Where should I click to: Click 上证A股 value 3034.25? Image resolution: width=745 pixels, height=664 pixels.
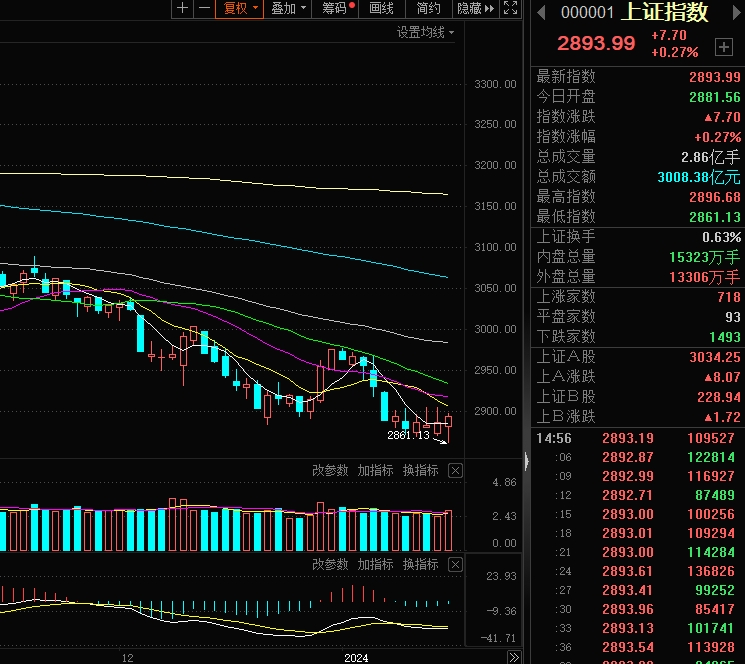coord(715,357)
